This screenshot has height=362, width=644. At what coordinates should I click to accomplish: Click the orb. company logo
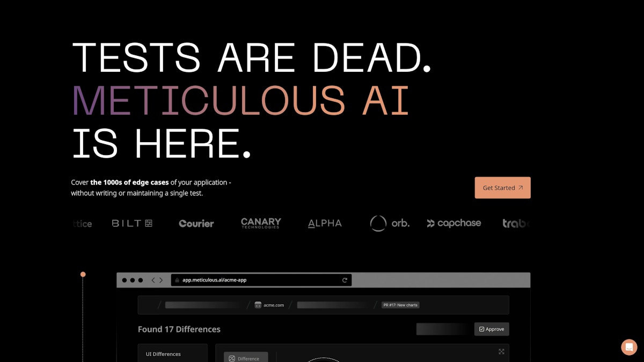(x=390, y=223)
